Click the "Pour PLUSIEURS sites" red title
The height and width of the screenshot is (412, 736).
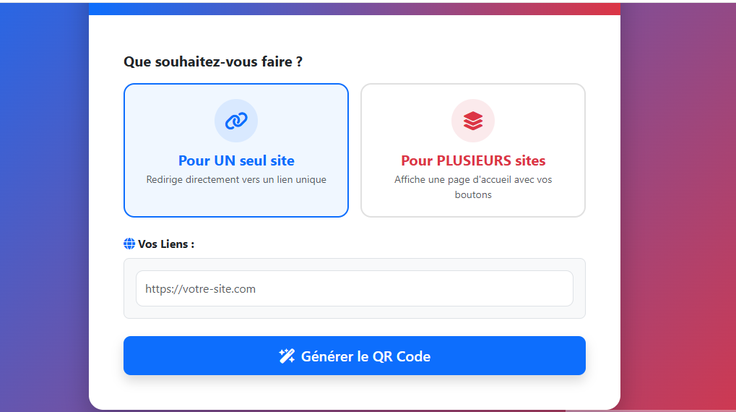(x=473, y=160)
